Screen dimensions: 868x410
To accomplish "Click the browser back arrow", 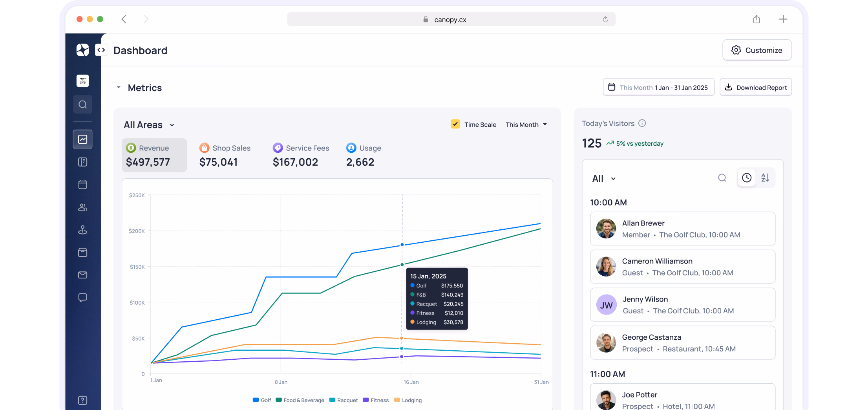I will pos(124,19).
